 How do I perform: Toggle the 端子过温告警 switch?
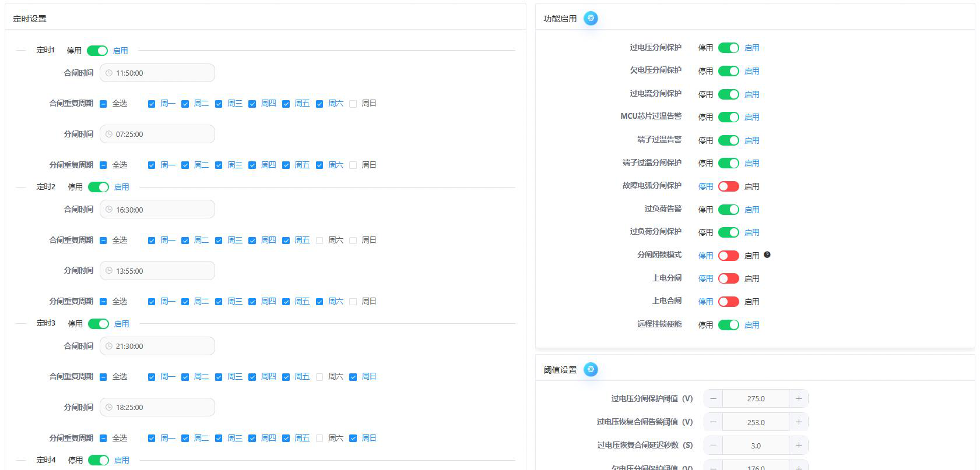[729, 140]
